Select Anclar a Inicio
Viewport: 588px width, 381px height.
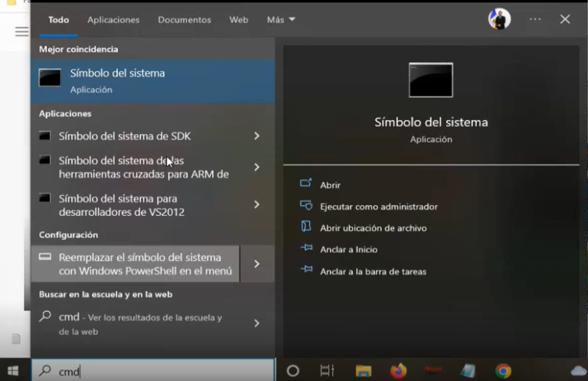348,249
